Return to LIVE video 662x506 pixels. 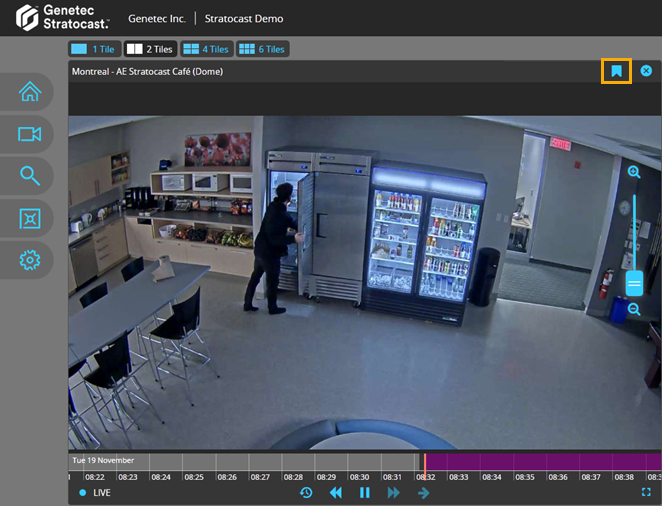tap(95, 492)
